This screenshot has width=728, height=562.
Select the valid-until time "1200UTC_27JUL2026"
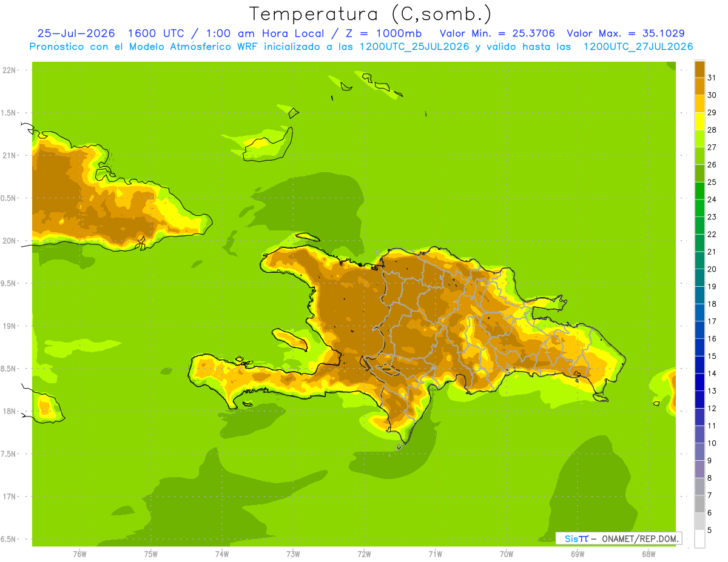(x=638, y=47)
